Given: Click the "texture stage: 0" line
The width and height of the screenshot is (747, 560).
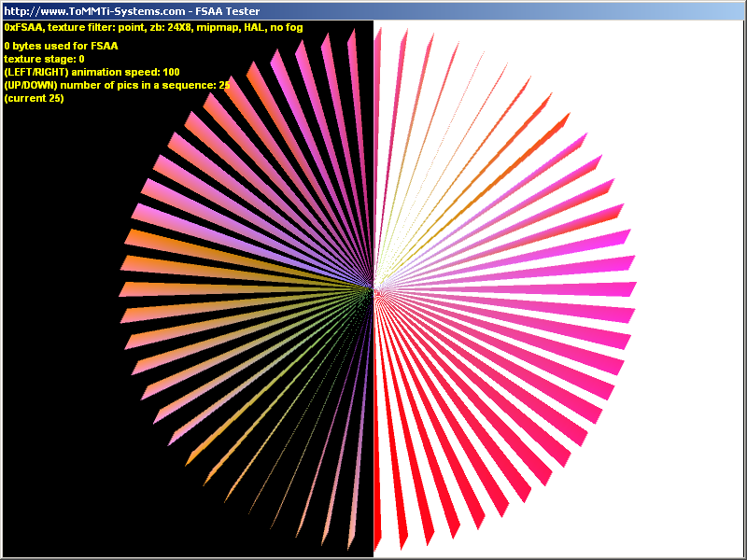Looking at the screenshot, I should click(44, 59).
